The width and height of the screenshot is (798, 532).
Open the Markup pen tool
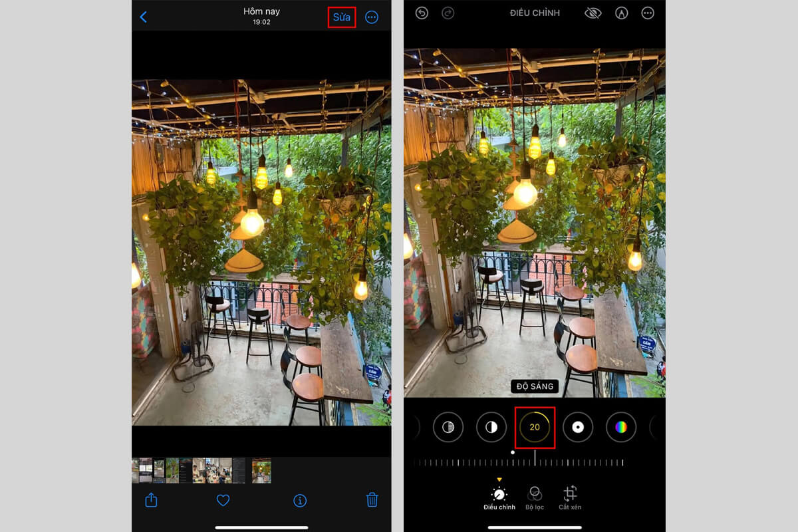621,13
